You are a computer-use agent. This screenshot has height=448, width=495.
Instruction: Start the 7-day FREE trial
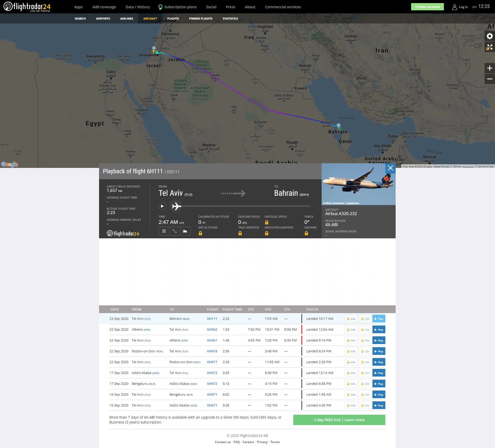tap(339, 420)
